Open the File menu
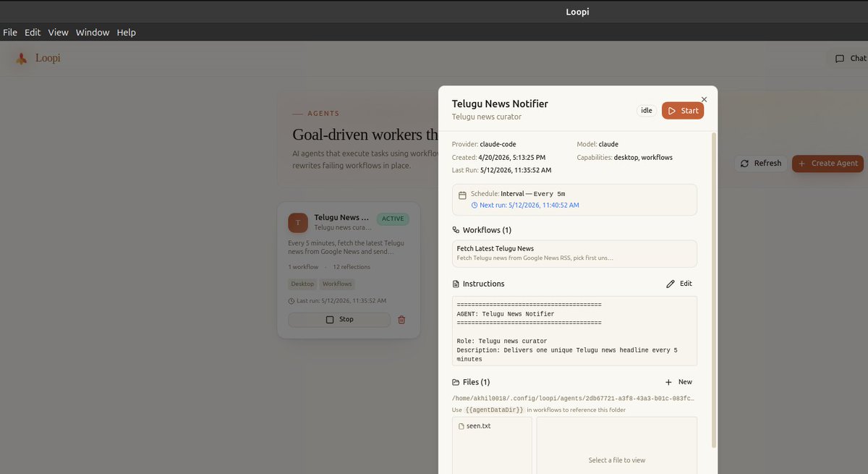Screen dimensions: 868x474 9,33
